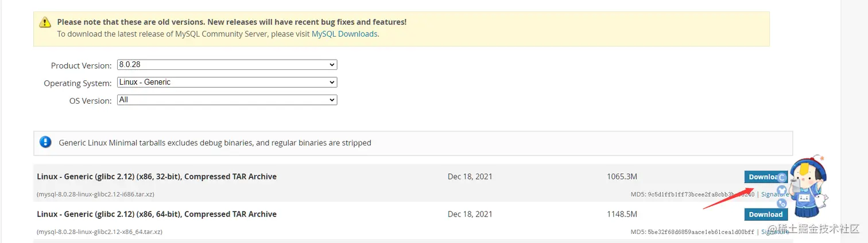Screen dimensions: 868x243
Task: Click the yellow warning triangle icon
Action: click(45, 22)
